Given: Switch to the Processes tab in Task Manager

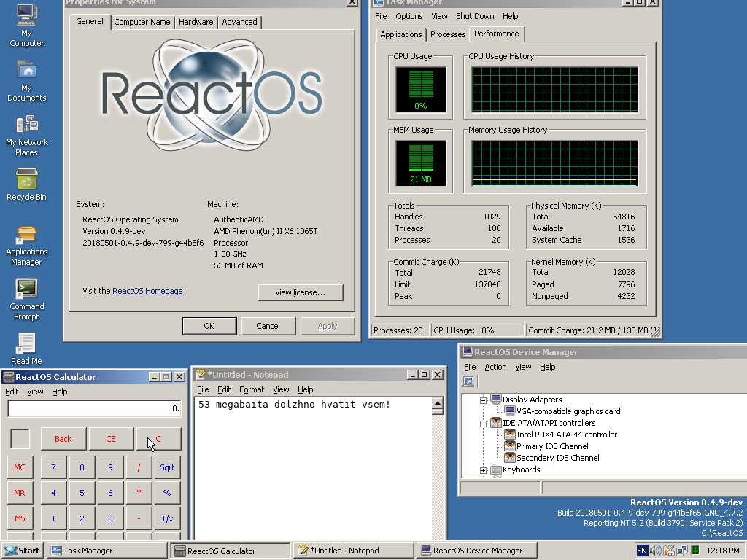Looking at the screenshot, I should [447, 34].
